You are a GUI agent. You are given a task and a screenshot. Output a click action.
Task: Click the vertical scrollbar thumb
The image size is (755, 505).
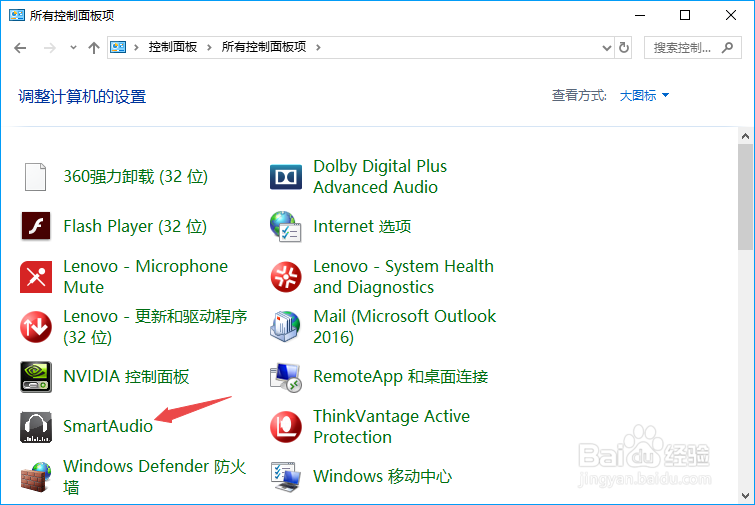745,196
